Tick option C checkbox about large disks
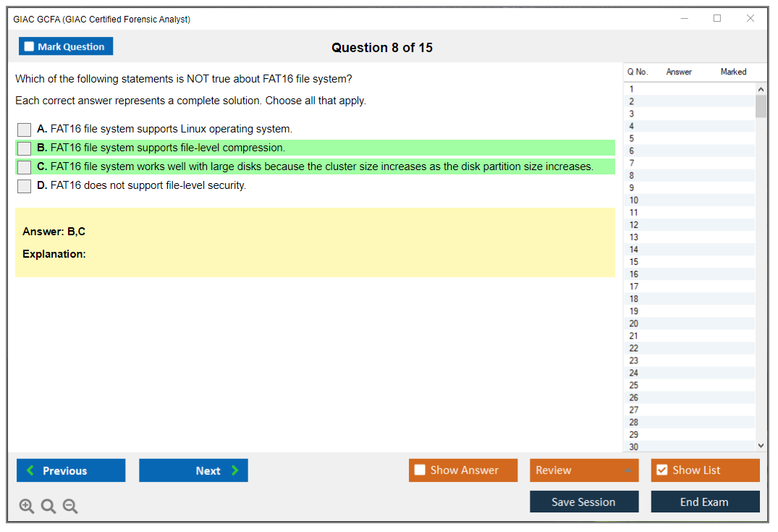Image resolution: width=778 pixels, height=532 pixels. [x=25, y=167]
